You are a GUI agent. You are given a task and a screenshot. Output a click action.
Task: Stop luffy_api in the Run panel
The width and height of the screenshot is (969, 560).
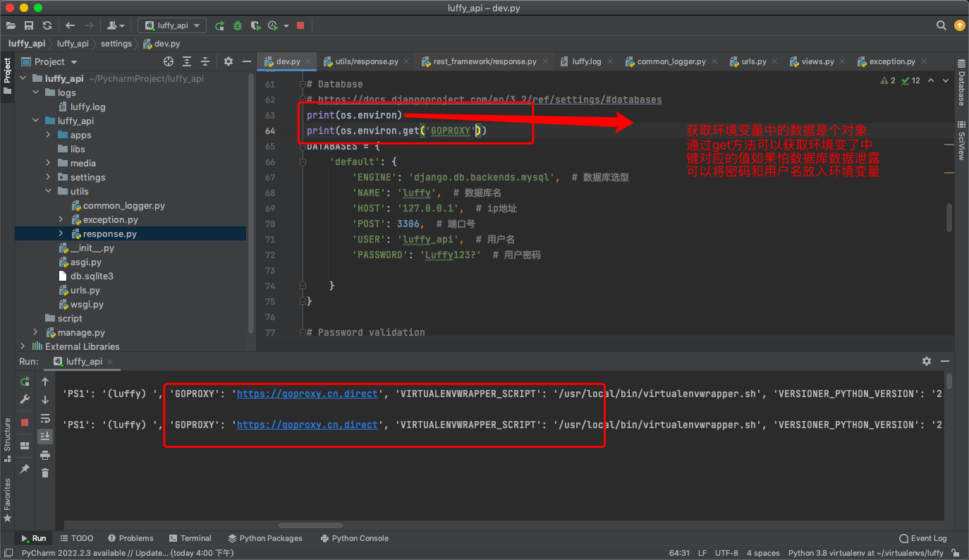click(25, 422)
